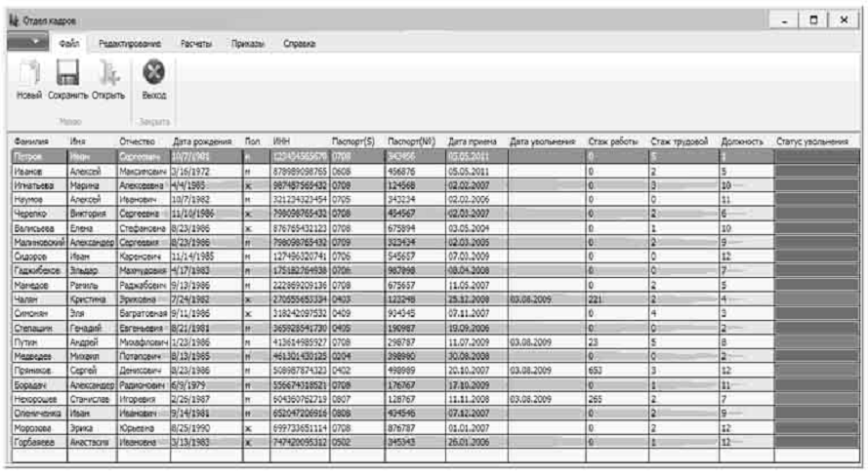
Task: Click birth date 3/16/1972
Action: tap(206, 172)
